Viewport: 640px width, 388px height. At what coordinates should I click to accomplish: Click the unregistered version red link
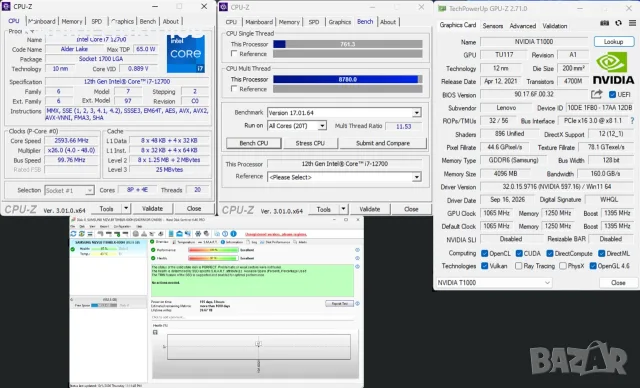(x=276, y=234)
